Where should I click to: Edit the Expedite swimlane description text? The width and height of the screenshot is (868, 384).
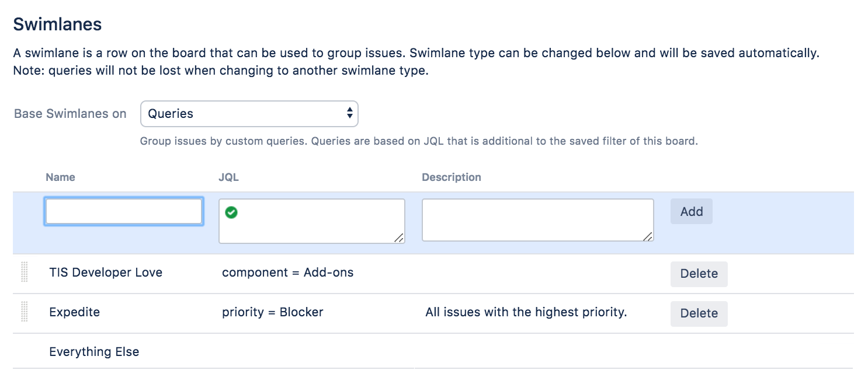(526, 312)
